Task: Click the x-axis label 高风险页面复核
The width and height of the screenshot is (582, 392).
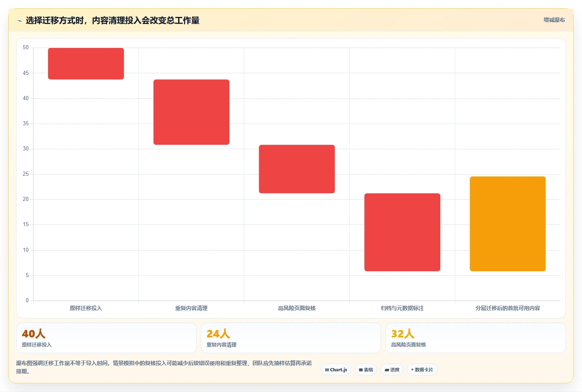Action: click(297, 308)
